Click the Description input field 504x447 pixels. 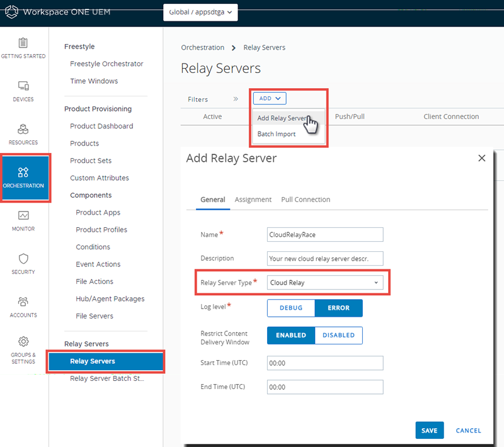pos(325,259)
